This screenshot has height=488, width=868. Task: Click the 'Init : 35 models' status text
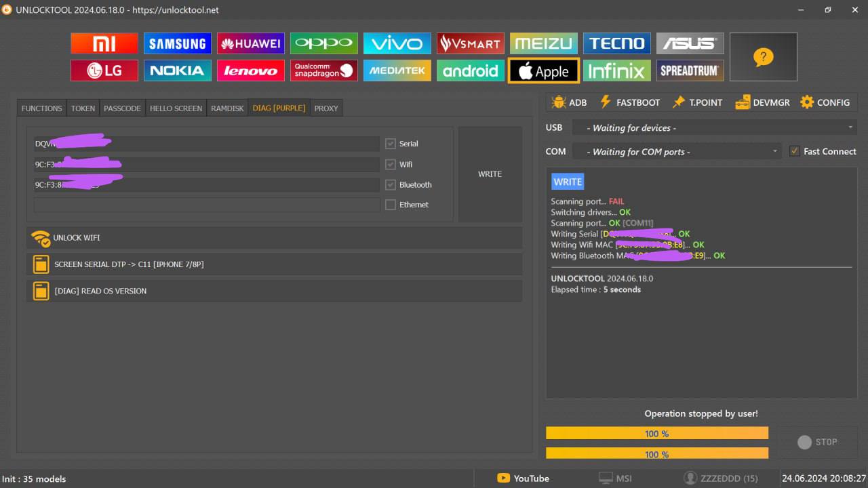pyautogui.click(x=35, y=479)
